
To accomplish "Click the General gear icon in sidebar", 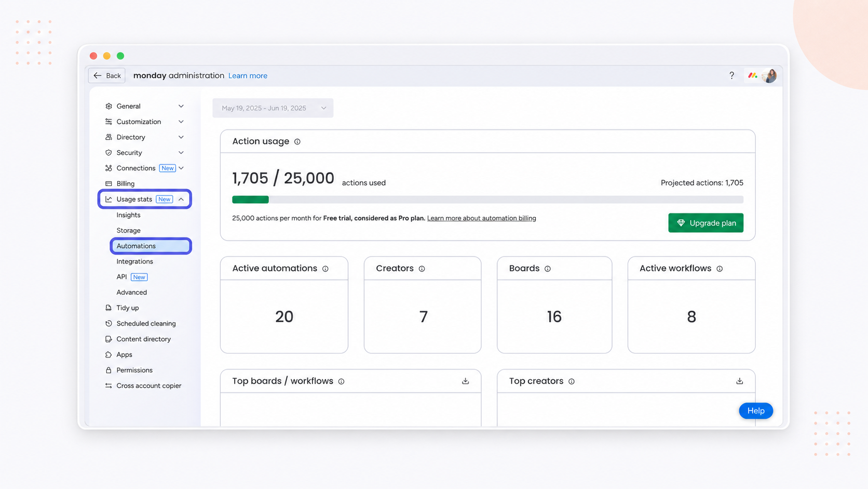I will pos(108,106).
